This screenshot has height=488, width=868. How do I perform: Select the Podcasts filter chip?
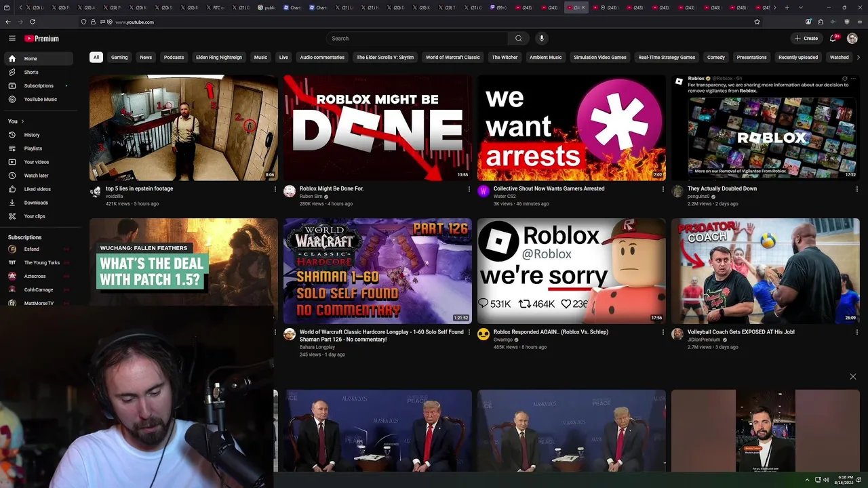pyautogui.click(x=174, y=58)
